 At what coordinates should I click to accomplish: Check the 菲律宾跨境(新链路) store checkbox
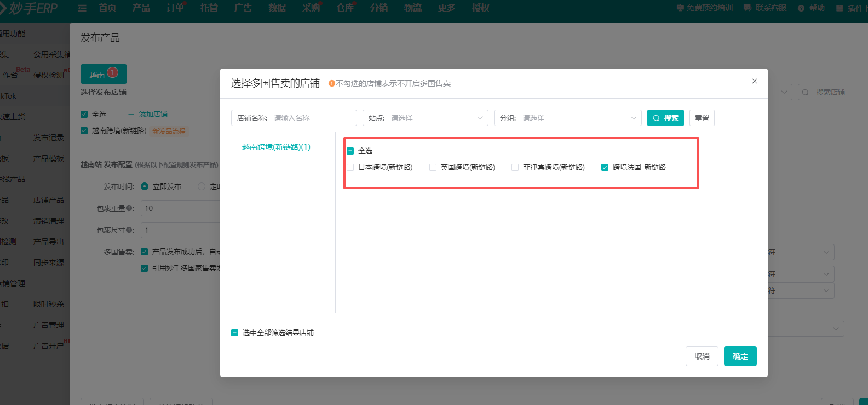pos(515,167)
